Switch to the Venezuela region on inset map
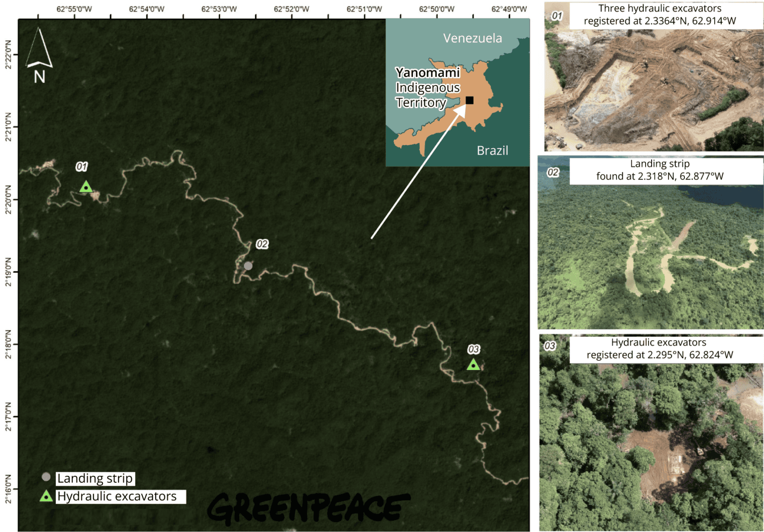This screenshot has width=764, height=532. [473, 38]
